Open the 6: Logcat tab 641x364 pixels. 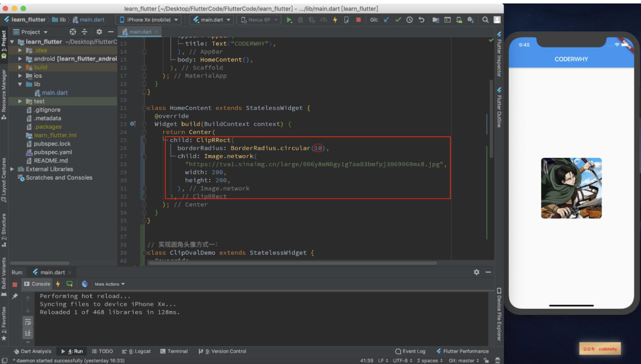pos(136,351)
